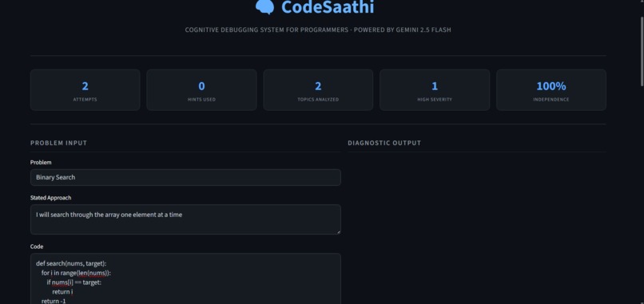
Task: Click the 'def search(nums, target):' code line
Action: pyautogui.click(x=71, y=264)
